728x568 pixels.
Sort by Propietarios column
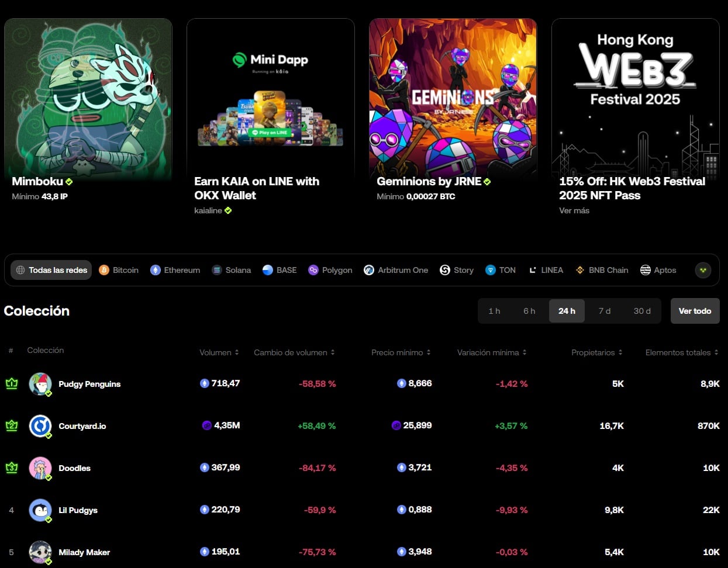pyautogui.click(x=596, y=352)
